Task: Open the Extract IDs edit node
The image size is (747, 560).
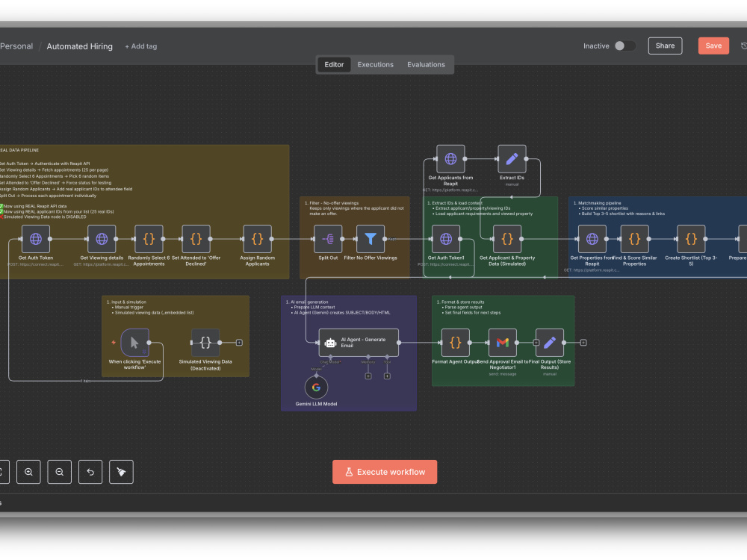Action: tap(512, 159)
